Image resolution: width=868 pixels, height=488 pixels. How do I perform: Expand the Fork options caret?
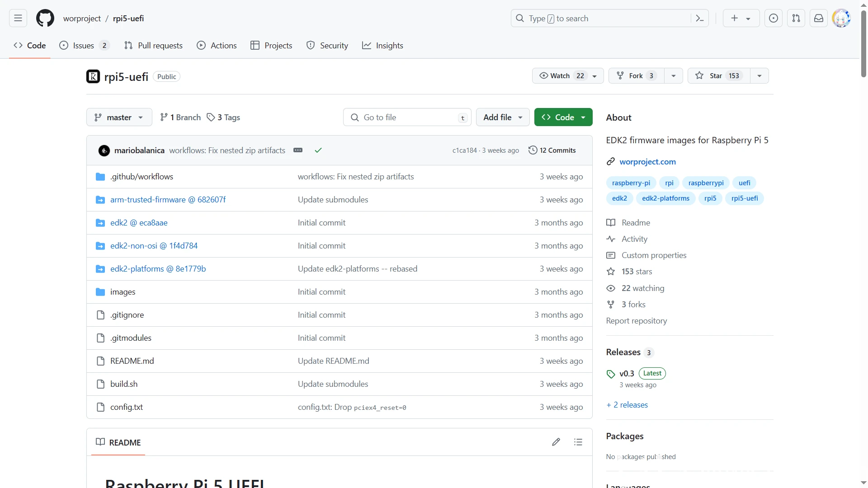click(674, 76)
